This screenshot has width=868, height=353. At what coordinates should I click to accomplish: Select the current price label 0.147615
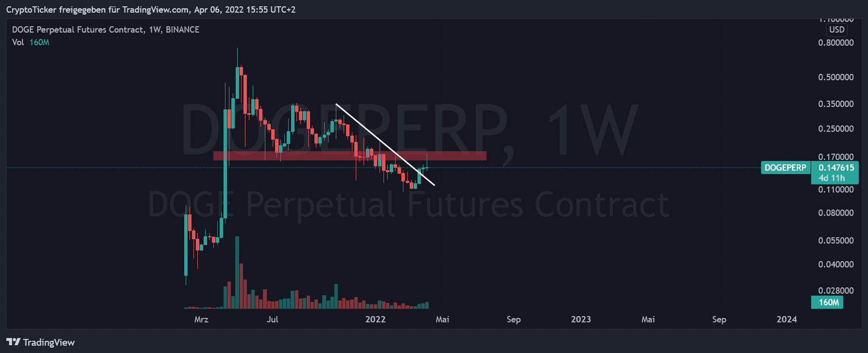(x=836, y=168)
